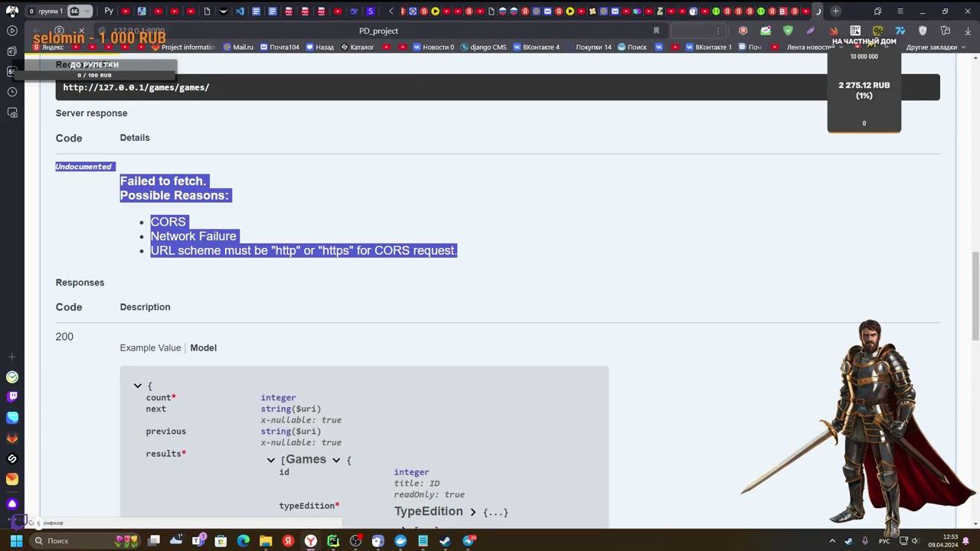The image size is (980, 551).
Task: Open the orange mail icon in sidebar
Action: [12, 479]
